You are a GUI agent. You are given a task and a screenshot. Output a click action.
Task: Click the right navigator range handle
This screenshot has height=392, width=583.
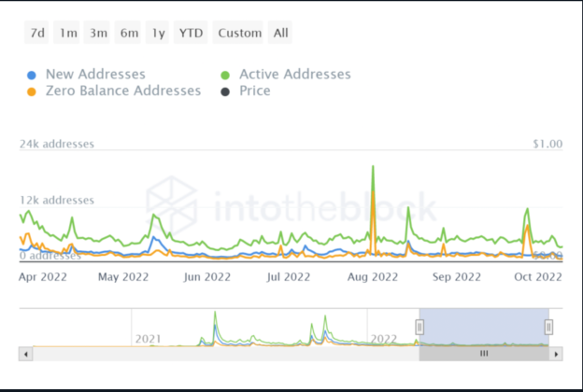[548, 327]
